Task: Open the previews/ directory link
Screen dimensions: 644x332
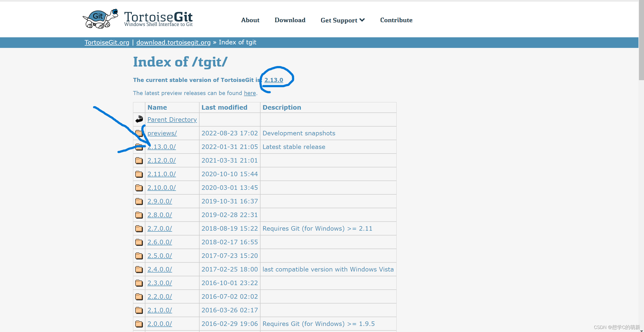Action: coord(162,133)
